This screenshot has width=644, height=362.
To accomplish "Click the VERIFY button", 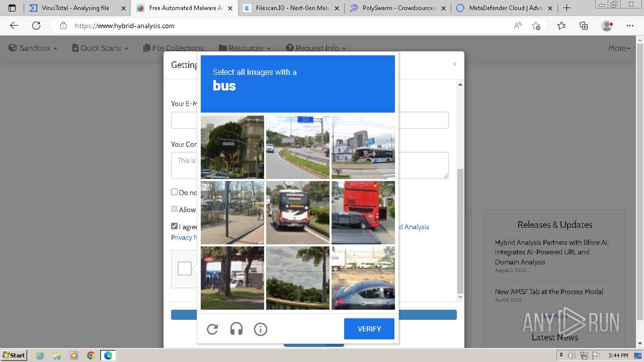I will point(369,329).
